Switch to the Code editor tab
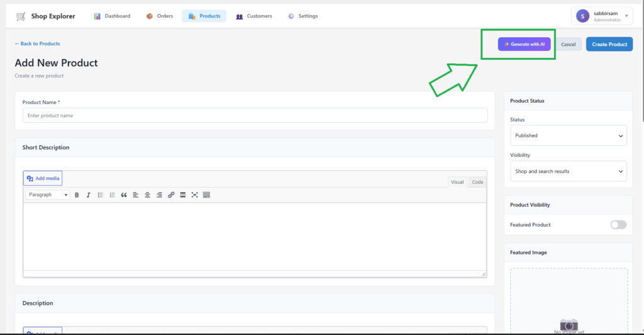This screenshot has height=335, width=644. 477,182
